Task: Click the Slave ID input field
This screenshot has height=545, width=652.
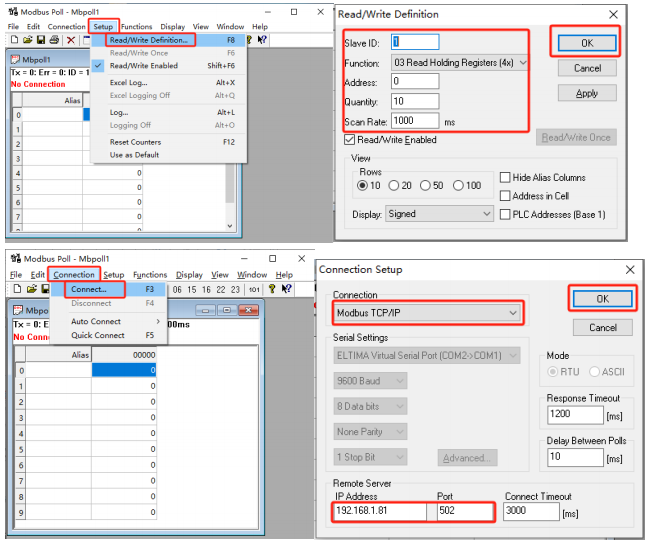Action: click(x=415, y=42)
